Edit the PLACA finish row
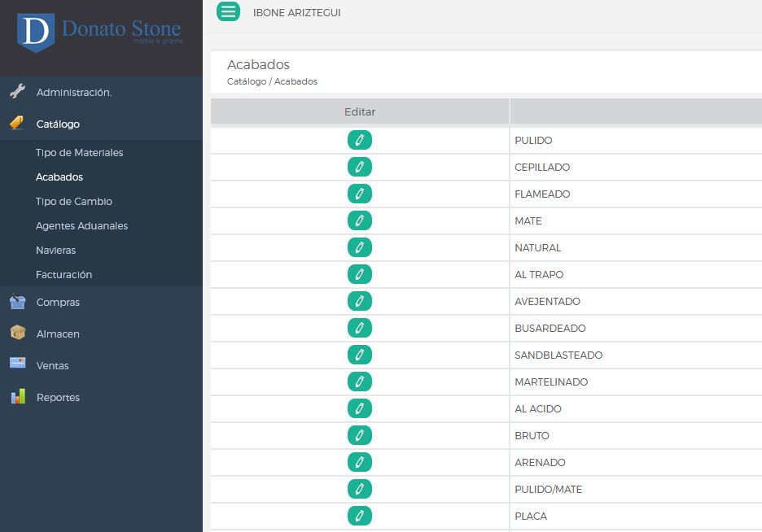 click(359, 516)
